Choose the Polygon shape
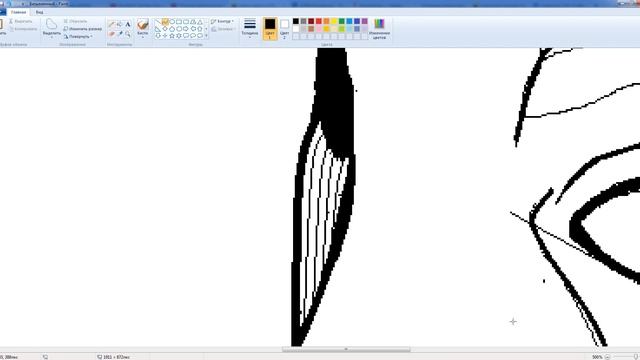Image resolution: width=640 pixels, height=360 pixels. [x=193, y=22]
